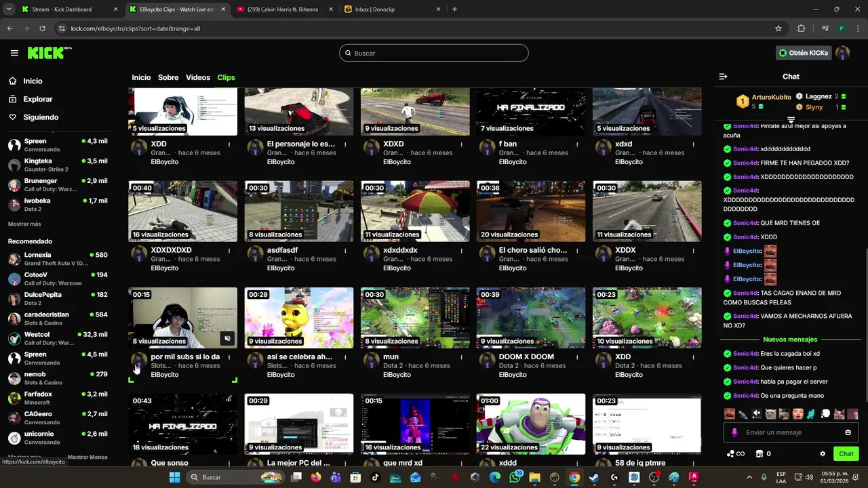Select the Clips tab
This screenshot has height=488, width=868.
coord(226,77)
